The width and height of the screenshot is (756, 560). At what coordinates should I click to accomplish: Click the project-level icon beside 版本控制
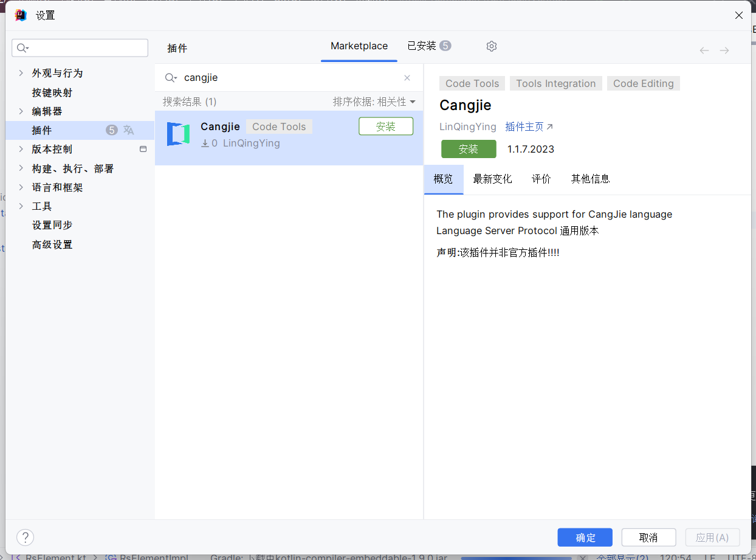(143, 149)
